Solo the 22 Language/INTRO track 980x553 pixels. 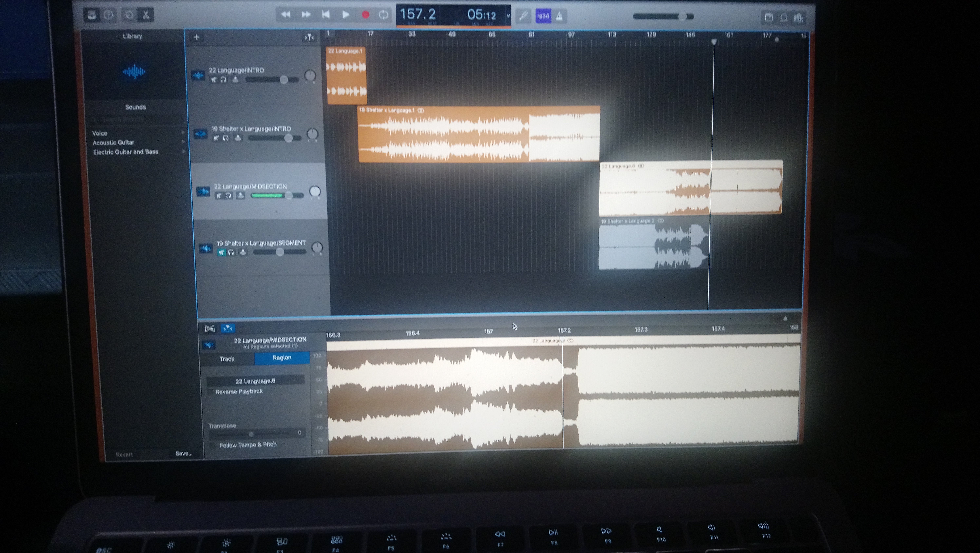(x=224, y=80)
